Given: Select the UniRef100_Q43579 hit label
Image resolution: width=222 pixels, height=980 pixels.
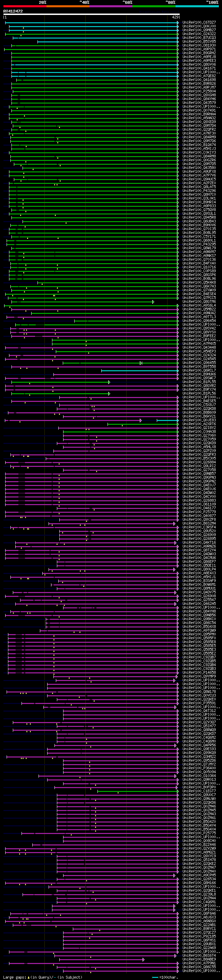Looking at the screenshot, I should 199,103.
